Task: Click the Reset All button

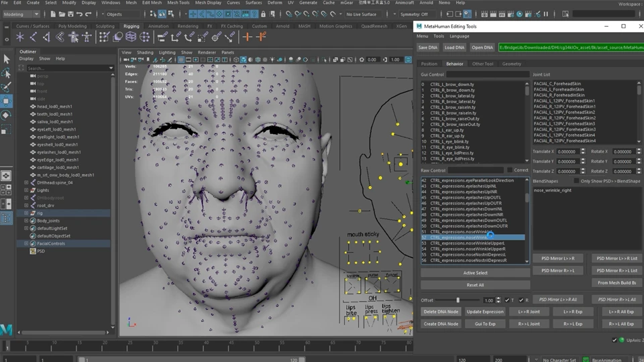Action: point(475,285)
